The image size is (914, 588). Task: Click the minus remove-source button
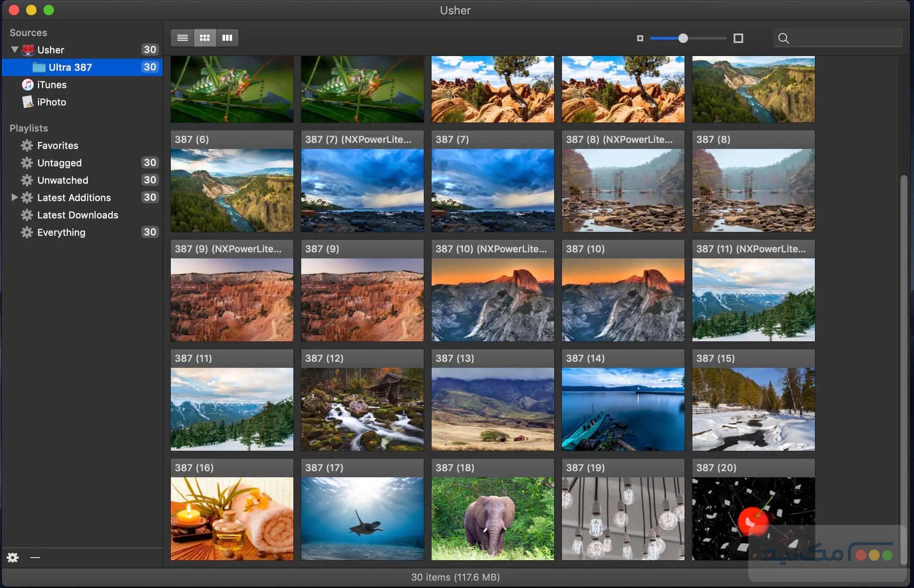[35, 557]
